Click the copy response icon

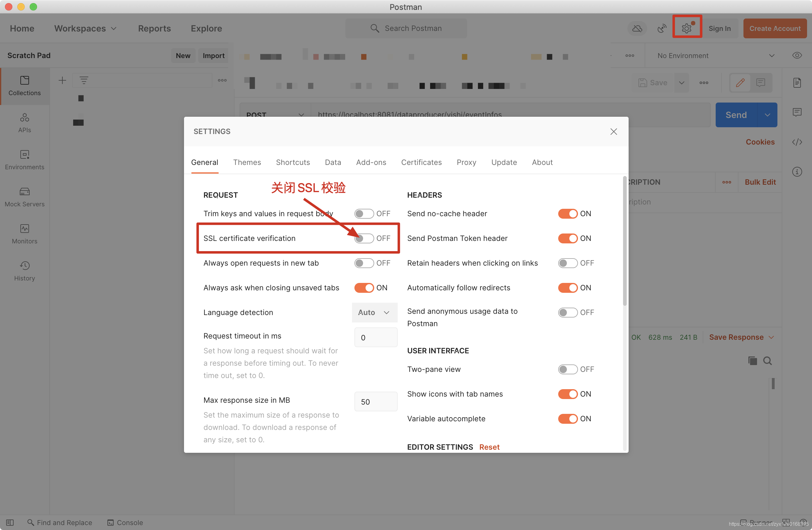752,360
